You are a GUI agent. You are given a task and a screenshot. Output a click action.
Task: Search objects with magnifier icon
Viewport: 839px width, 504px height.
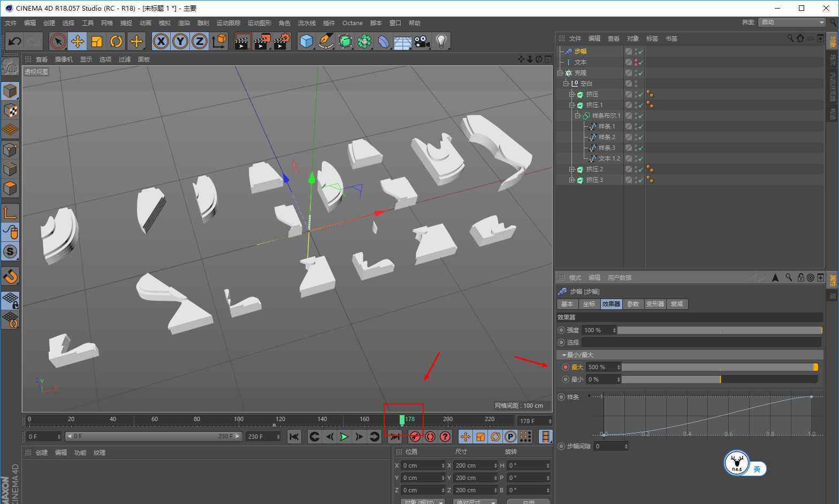[790, 38]
